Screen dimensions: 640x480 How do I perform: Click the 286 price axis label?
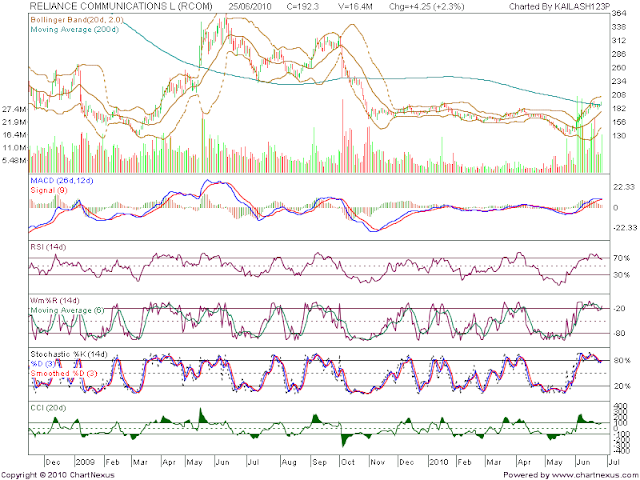[x=619, y=54]
